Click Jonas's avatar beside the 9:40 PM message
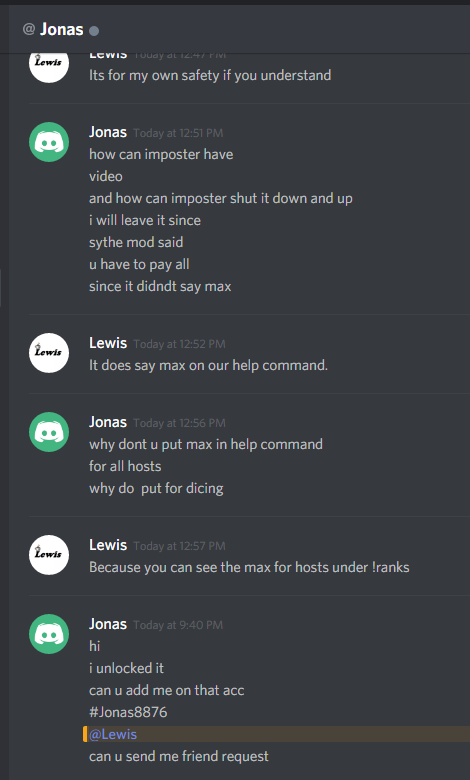The height and width of the screenshot is (780, 470). click(49, 634)
